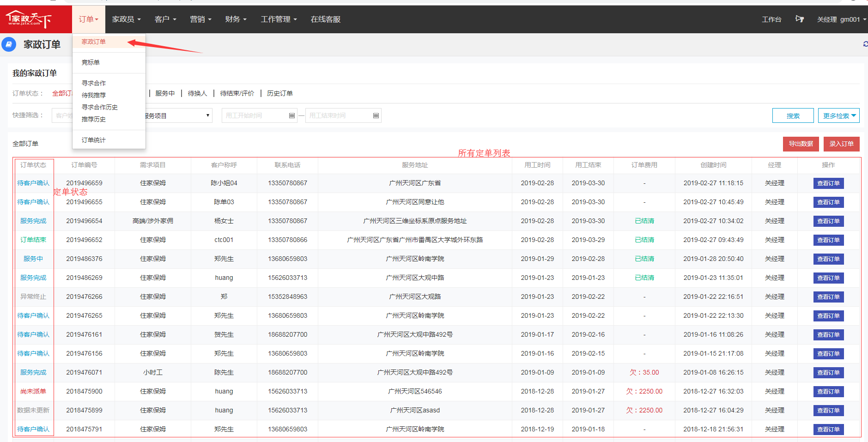Click 查看订单 for order 2018475791
Viewport: 868px width, 442px height.
[828, 430]
